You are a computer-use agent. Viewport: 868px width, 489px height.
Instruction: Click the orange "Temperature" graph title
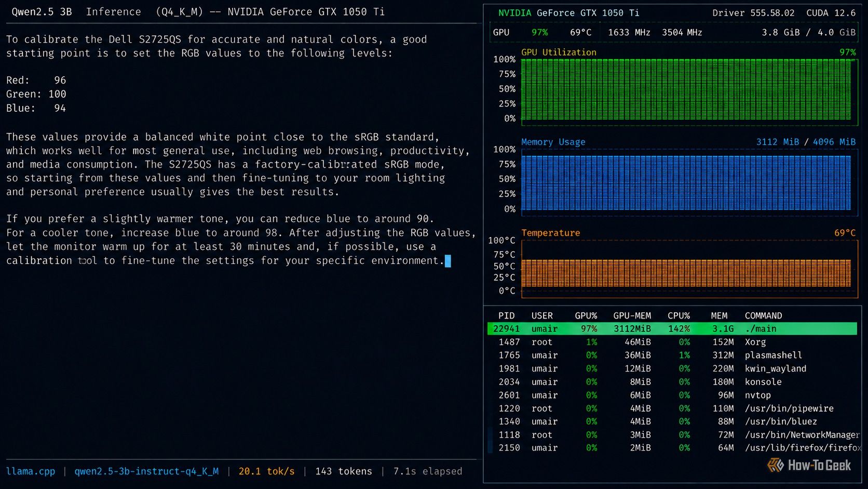550,233
